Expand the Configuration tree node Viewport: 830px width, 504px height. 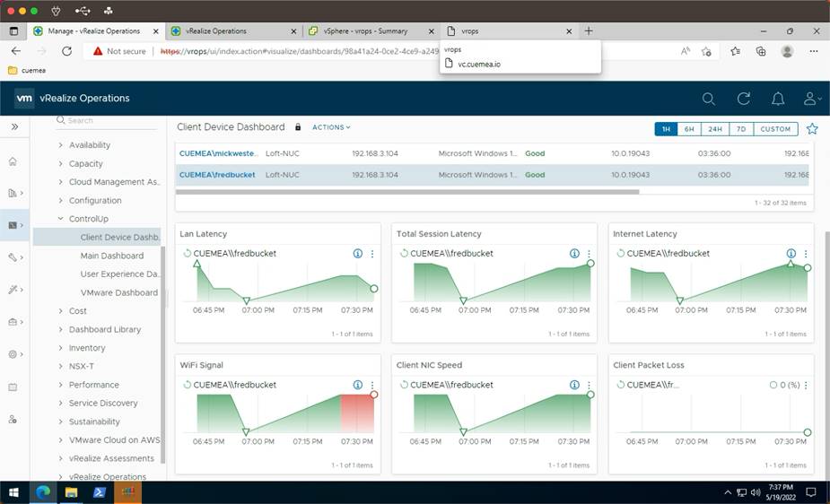[60, 201]
